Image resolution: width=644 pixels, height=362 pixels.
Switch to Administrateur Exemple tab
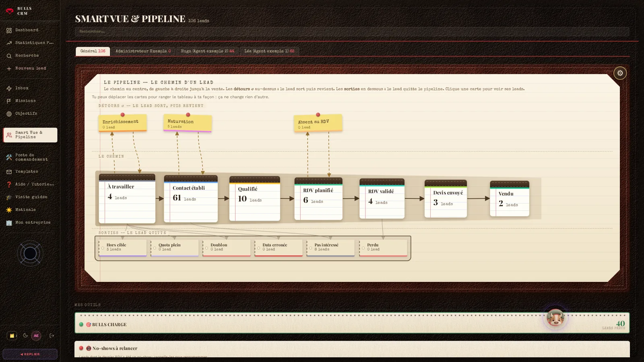pyautogui.click(x=143, y=51)
